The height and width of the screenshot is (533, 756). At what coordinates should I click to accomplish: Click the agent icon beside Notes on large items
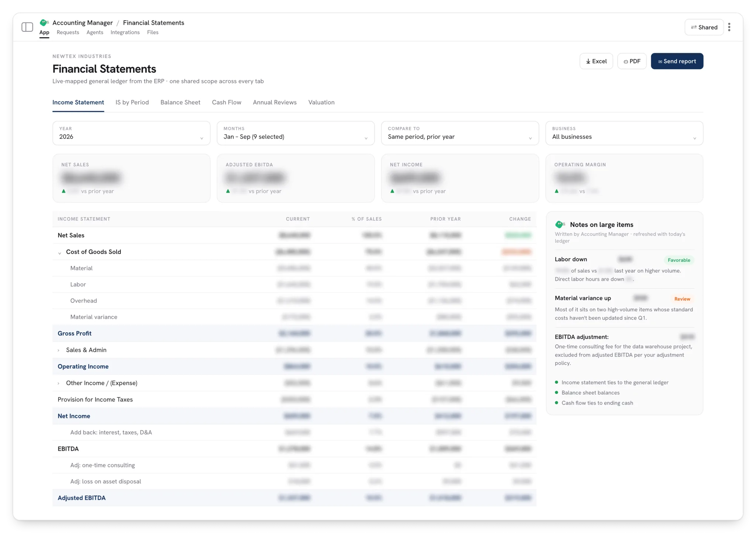560,224
